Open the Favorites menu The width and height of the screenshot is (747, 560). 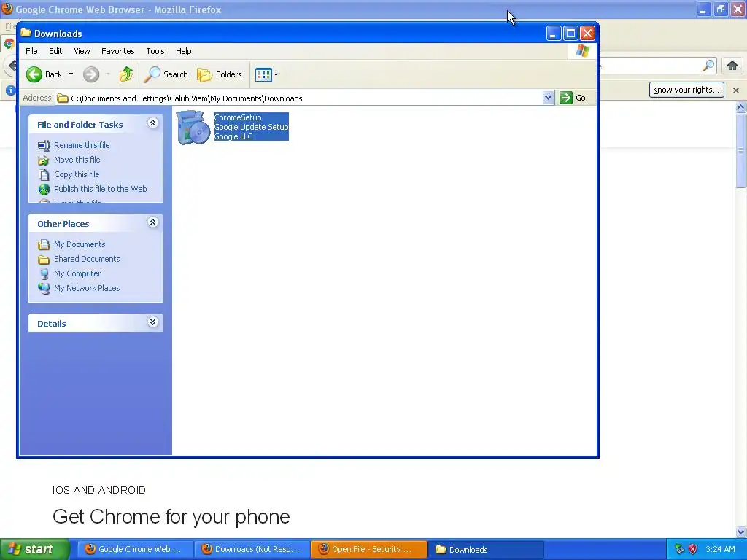pos(117,51)
